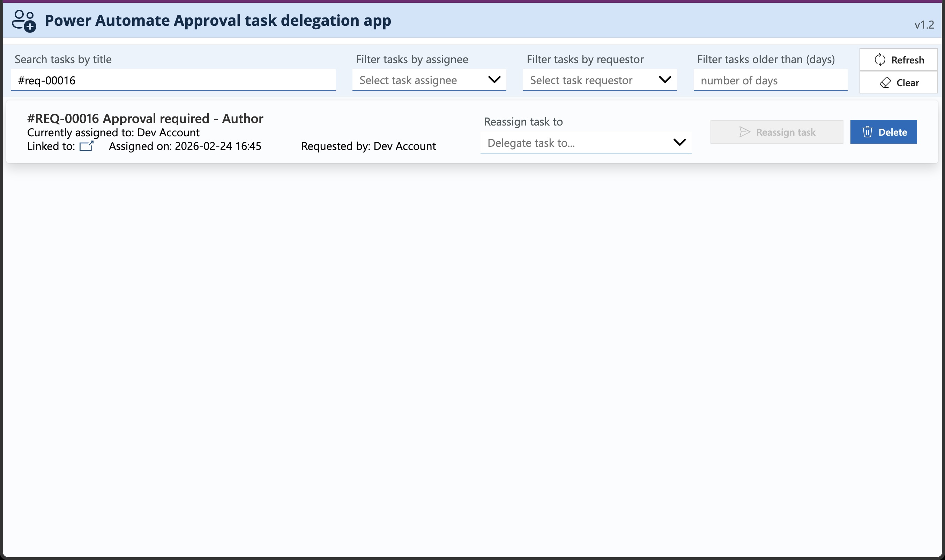Click the eraser icon on the Clear button
The width and height of the screenshot is (945, 560).
(886, 83)
